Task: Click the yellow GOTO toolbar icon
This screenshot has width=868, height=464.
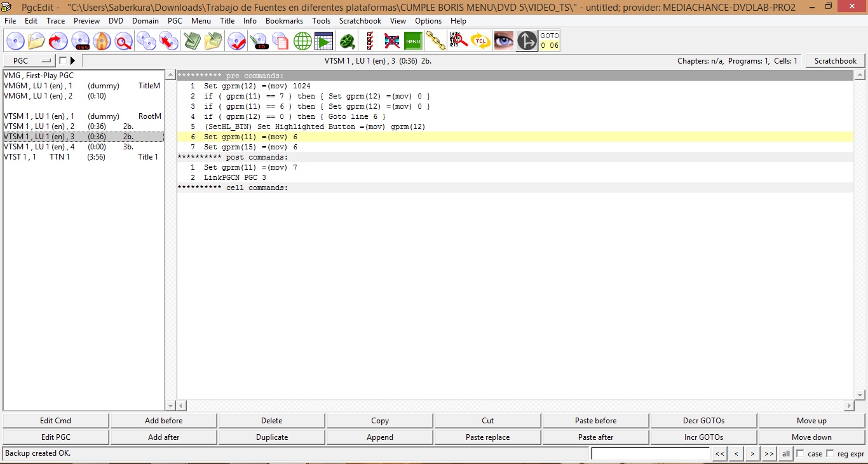Action: point(550,41)
